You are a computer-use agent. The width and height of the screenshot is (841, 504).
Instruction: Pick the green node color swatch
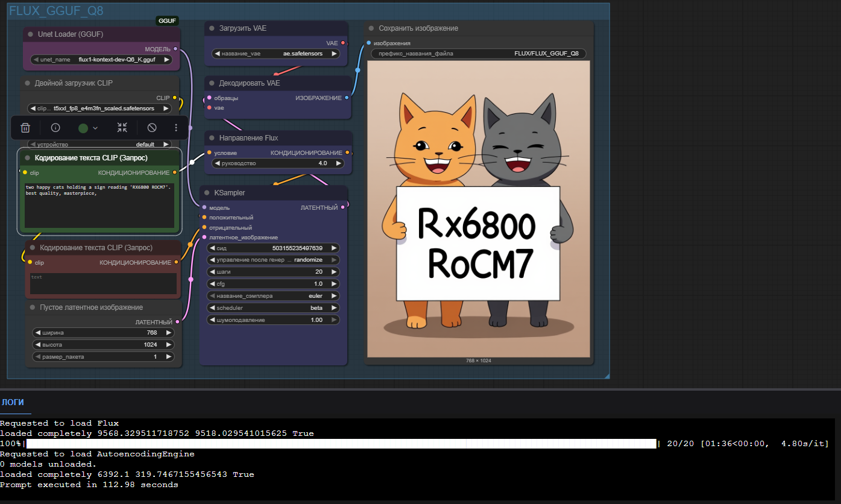[83, 127]
